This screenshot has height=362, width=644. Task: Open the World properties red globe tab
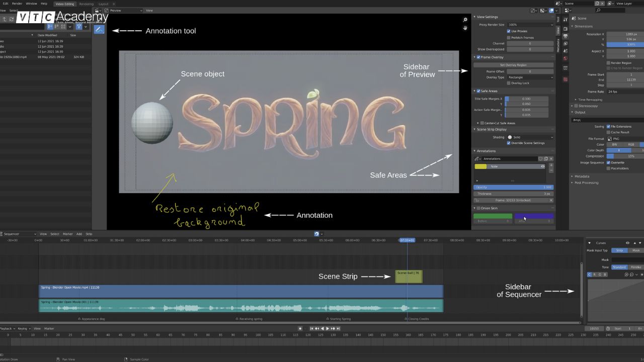[565, 58]
